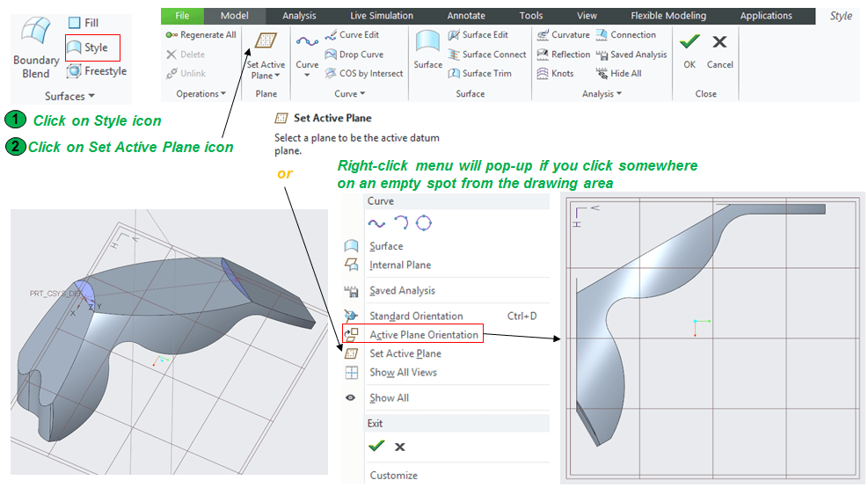Image resolution: width=868 pixels, height=502 pixels.
Task: Click the Set Active Plane ribbon icon
Action: pos(265,51)
